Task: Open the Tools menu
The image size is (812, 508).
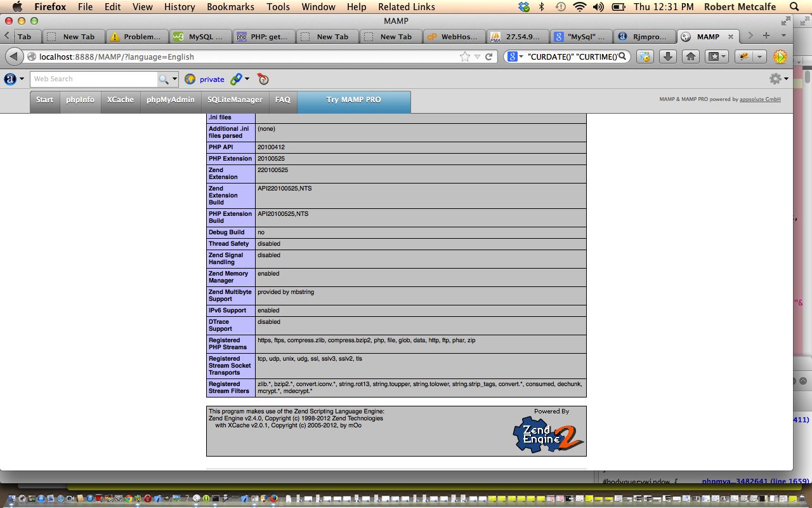Action: point(278,7)
